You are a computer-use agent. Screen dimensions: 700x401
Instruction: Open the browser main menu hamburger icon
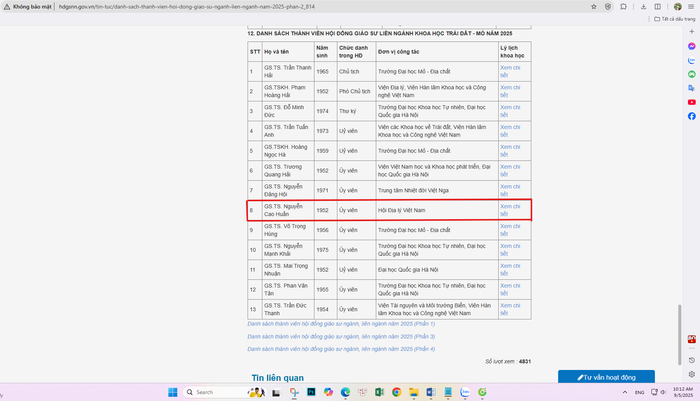pyautogui.click(x=691, y=7)
